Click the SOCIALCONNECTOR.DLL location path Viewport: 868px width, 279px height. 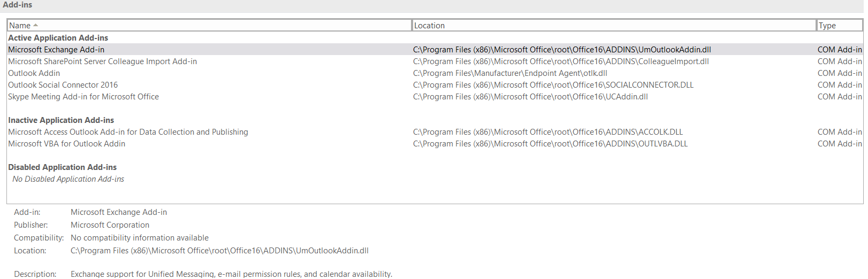point(553,85)
